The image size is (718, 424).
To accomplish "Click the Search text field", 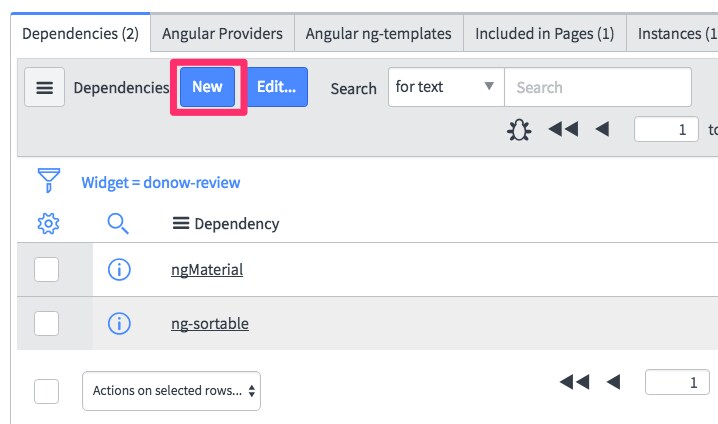I will point(597,87).
